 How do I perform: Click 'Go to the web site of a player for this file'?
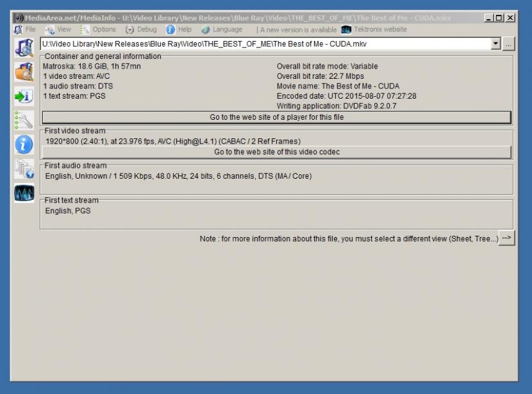[276, 117]
